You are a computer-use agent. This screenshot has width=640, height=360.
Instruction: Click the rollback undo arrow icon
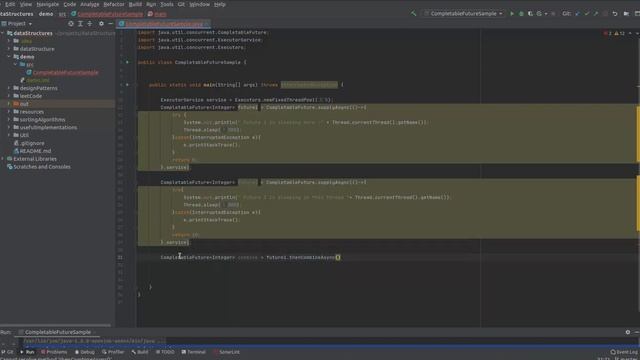coord(615,13)
